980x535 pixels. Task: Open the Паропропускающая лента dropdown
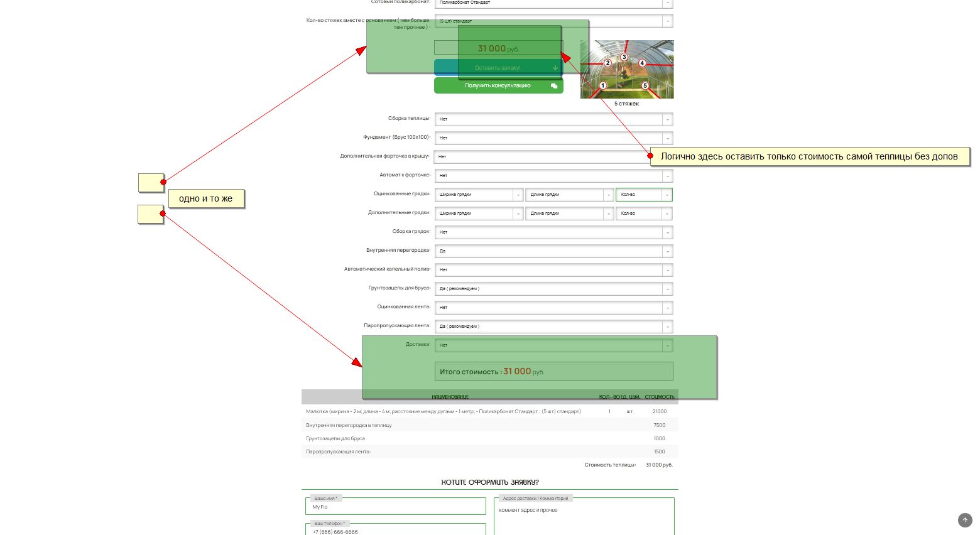553,327
